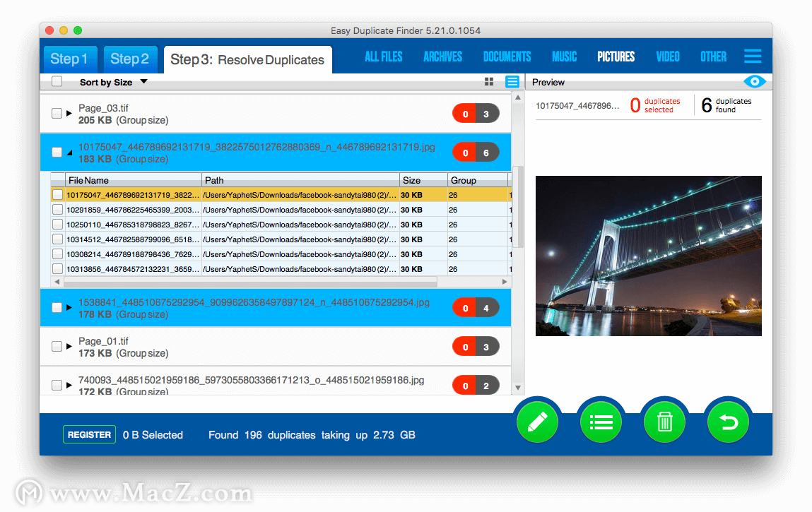Click the group list scroll-down arrow
This screenshot has width=812, height=512.
tap(518, 388)
